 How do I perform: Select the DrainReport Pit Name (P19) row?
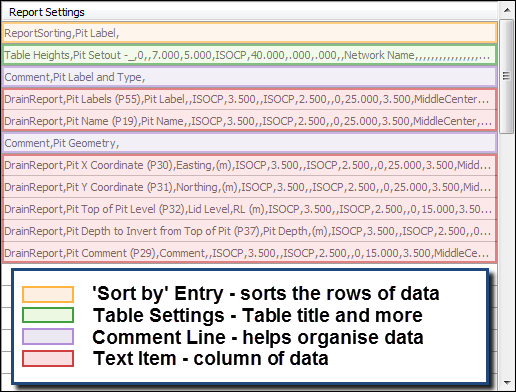tap(250, 121)
